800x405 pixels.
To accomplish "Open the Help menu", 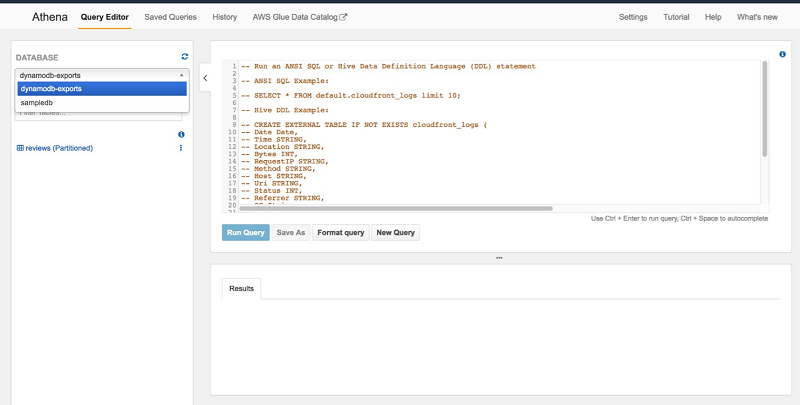I will click(713, 17).
